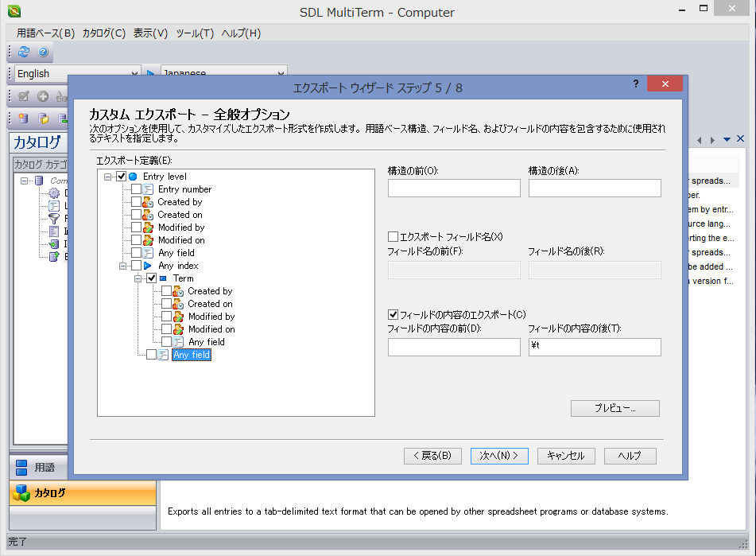Open the カタログ(C) menu
Viewport: 756px width, 556px height.
click(x=104, y=33)
